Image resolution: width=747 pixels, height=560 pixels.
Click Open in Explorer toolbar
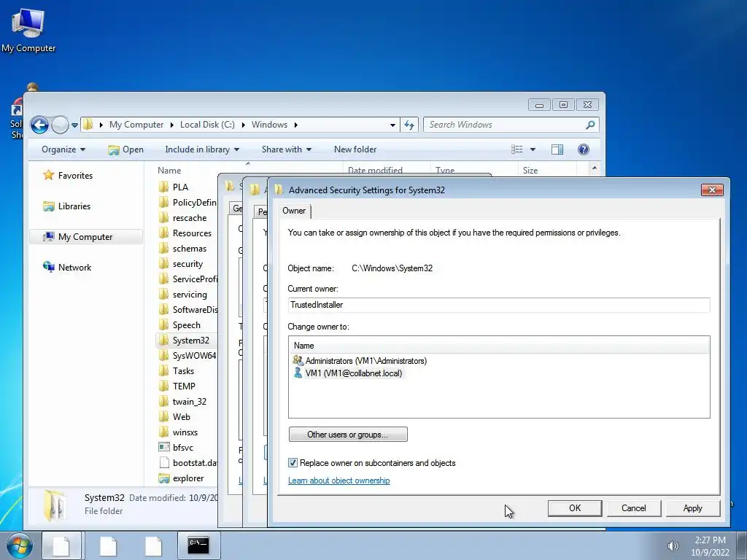[x=125, y=149]
